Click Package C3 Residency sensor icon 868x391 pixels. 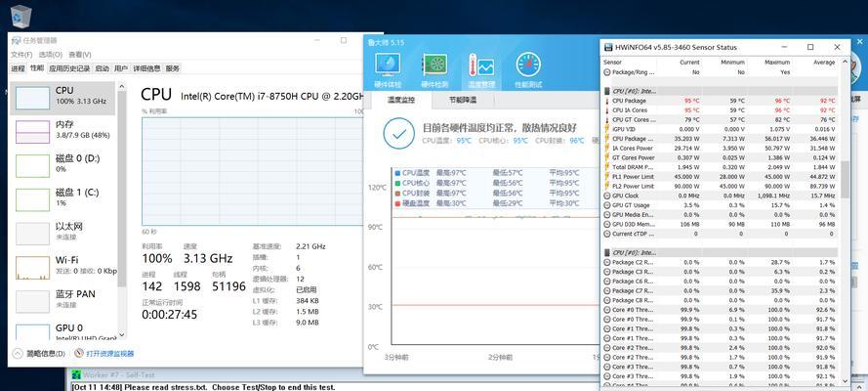click(x=606, y=272)
